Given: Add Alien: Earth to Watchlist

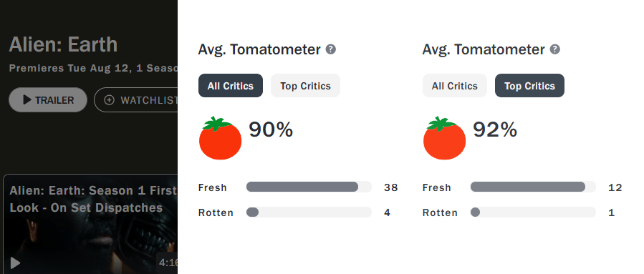Looking at the screenshot, I should pos(136,100).
